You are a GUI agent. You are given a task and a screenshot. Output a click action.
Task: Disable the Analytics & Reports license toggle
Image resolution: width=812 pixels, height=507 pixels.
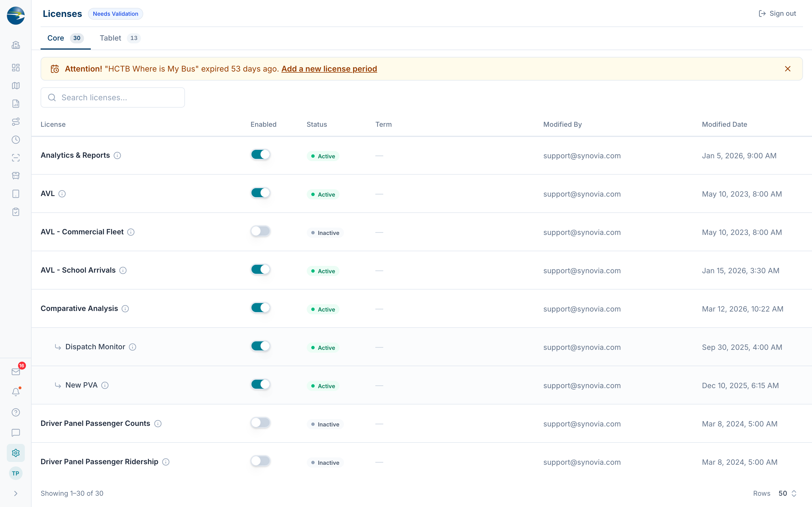261,155
